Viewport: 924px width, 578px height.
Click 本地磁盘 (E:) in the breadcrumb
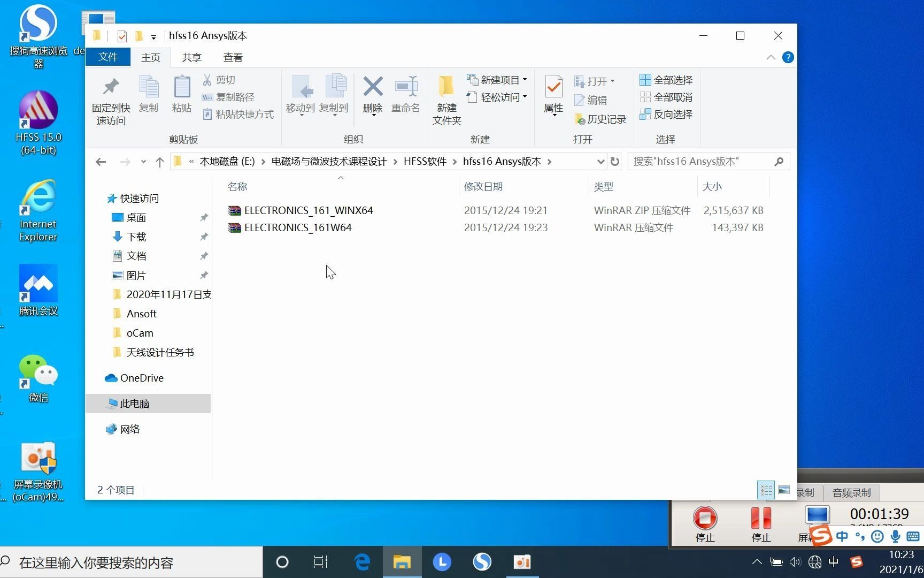227,162
